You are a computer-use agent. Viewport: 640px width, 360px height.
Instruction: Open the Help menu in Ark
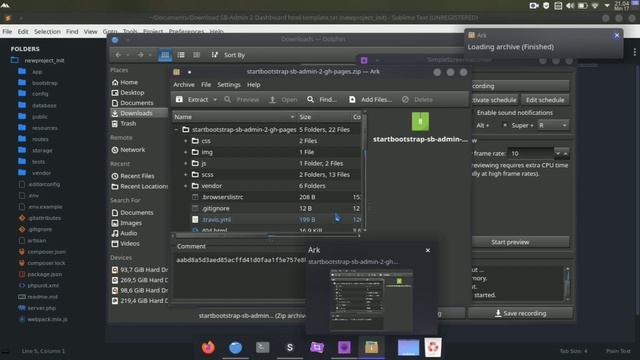click(253, 84)
